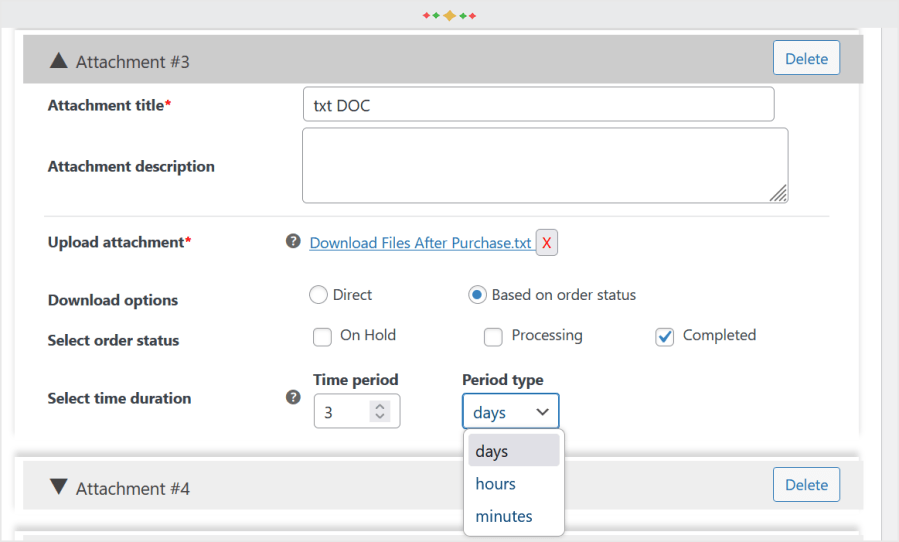Delete Attachment #3
Viewport: 899px width, 542px height.
pos(806,58)
